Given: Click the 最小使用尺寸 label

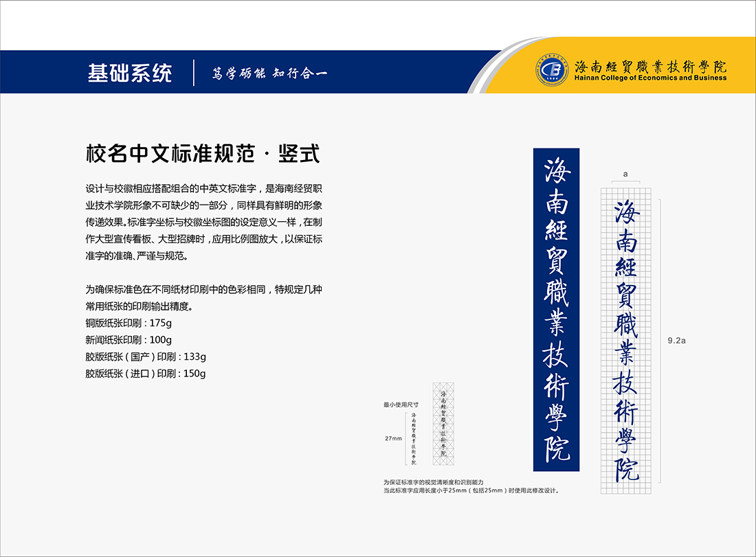Looking at the screenshot, I should (401, 405).
